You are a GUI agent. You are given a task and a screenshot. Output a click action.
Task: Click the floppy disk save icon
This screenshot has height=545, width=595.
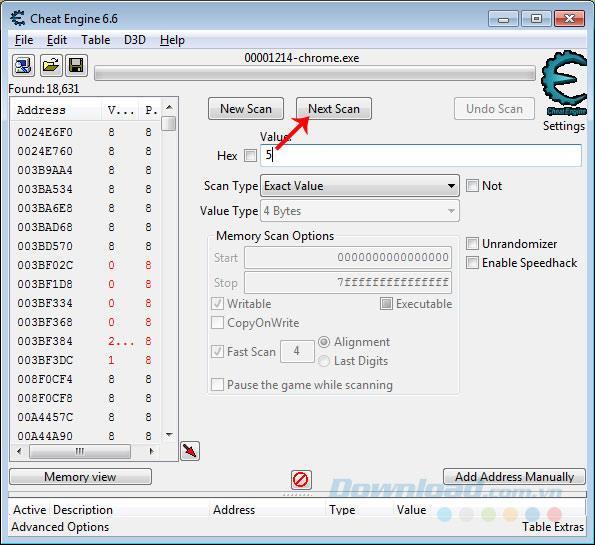point(76,65)
